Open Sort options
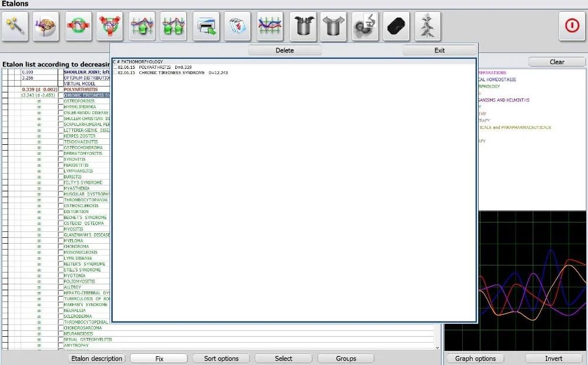The height and width of the screenshot is (365, 588). (221, 359)
